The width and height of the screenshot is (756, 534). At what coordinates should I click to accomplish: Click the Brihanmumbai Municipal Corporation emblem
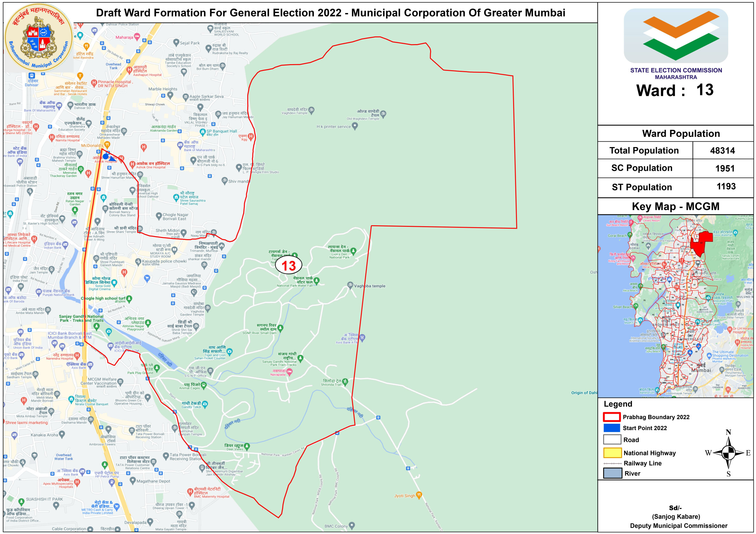click(39, 37)
